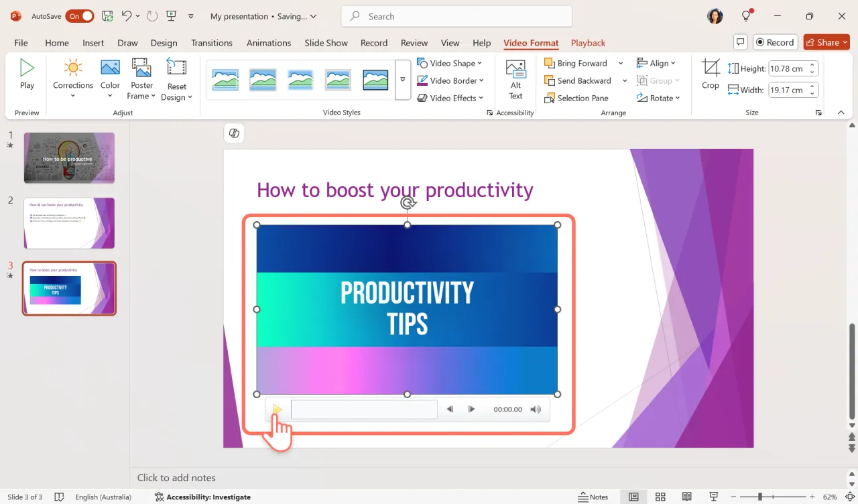The width and height of the screenshot is (858, 504).
Task: Open the Transitions ribbon tab
Action: [x=212, y=43]
